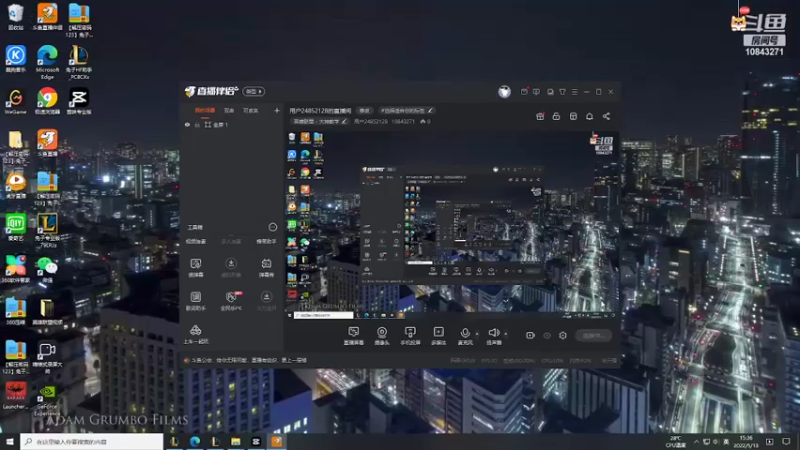800x450 pixels.
Task: Share the live room
Action: pyautogui.click(x=606, y=116)
